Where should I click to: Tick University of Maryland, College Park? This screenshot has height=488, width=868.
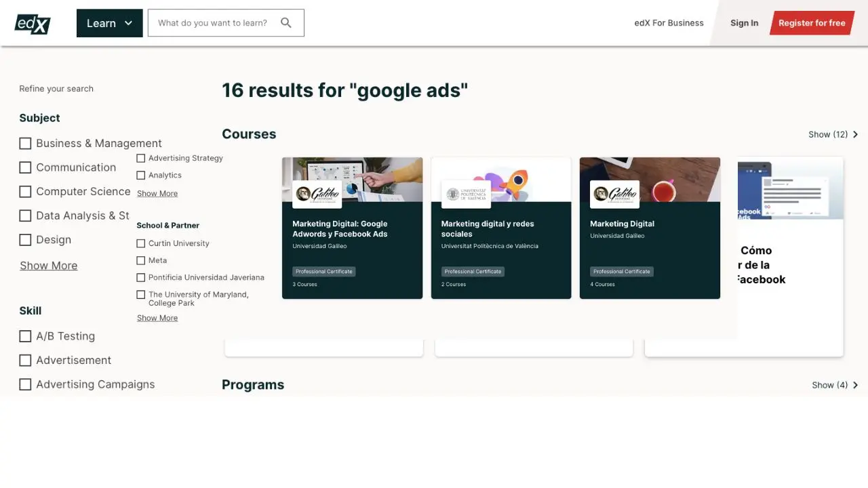click(x=141, y=295)
